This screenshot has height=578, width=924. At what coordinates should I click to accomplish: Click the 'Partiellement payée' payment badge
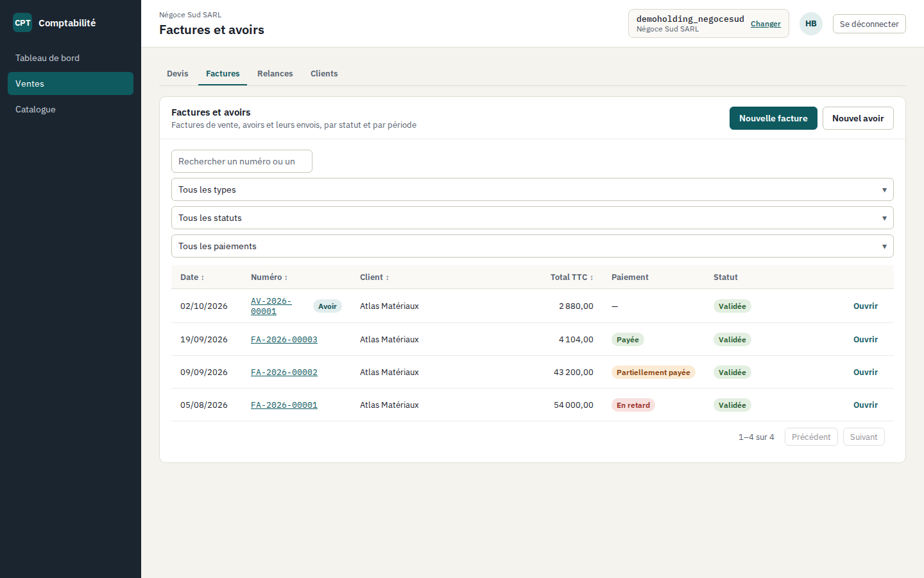pyautogui.click(x=653, y=372)
